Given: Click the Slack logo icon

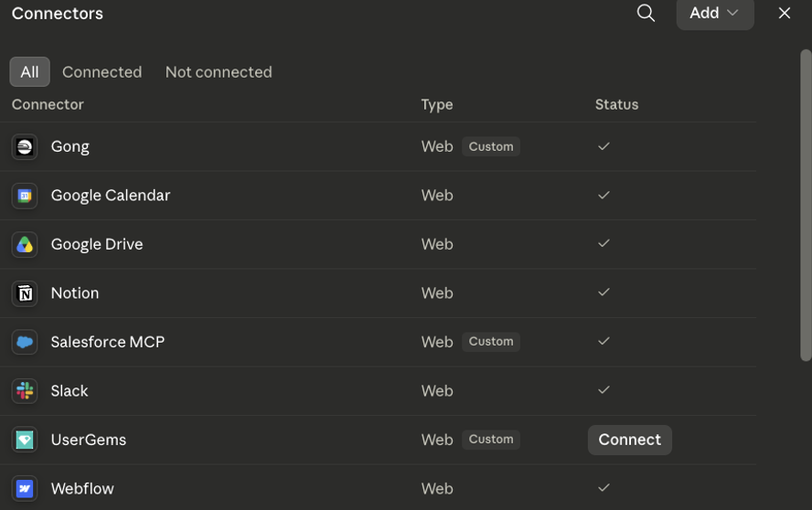Looking at the screenshot, I should [25, 391].
